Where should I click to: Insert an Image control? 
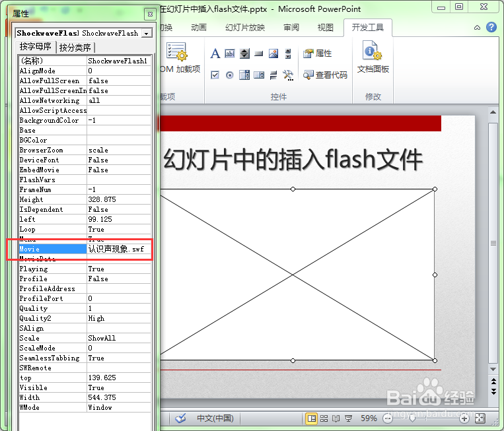tap(273, 53)
